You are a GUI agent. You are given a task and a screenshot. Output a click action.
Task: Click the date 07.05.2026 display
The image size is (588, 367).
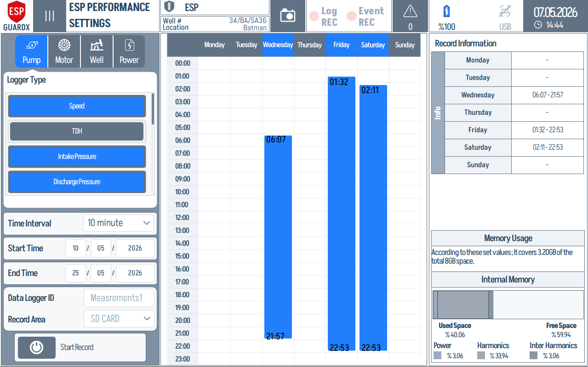(x=555, y=12)
